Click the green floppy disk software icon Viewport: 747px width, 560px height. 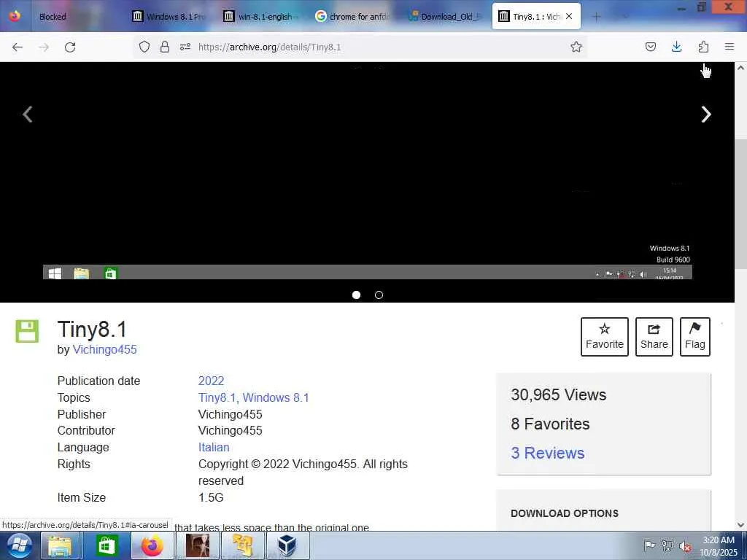coord(27,331)
